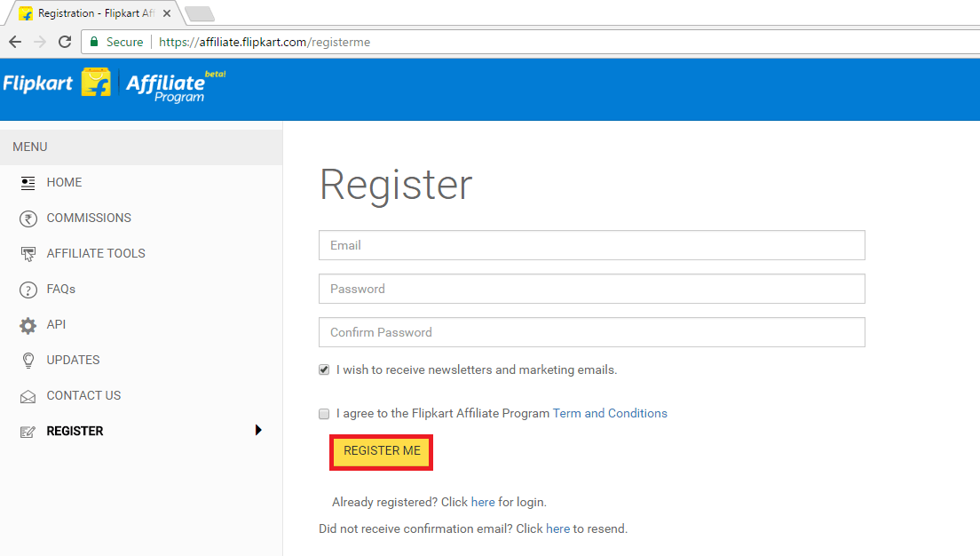This screenshot has width=980, height=556.
Task: Expand the REGISTER menu arrow
Action: (x=258, y=430)
